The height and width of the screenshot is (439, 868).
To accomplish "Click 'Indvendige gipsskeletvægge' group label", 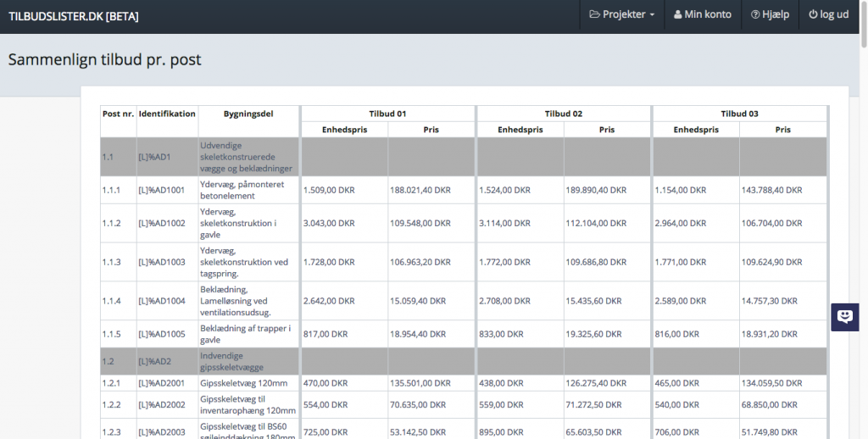I will click(232, 362).
